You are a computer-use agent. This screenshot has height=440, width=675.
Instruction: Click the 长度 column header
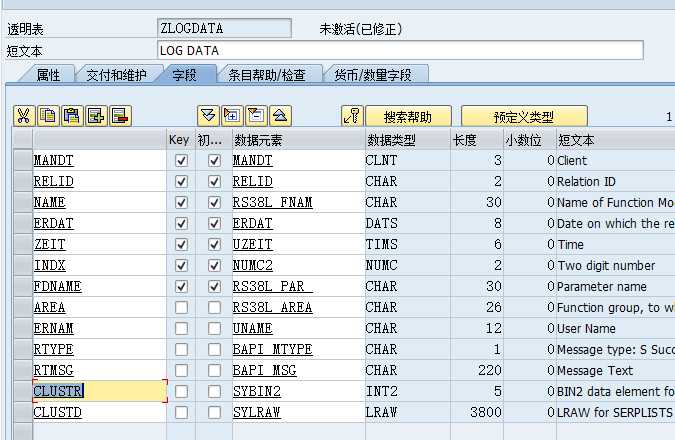[477, 140]
